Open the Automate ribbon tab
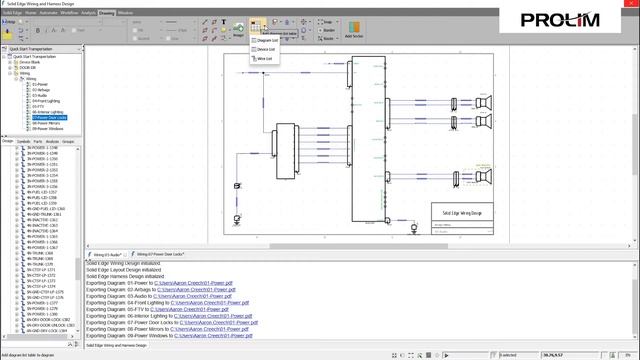The height and width of the screenshot is (360, 640). click(49, 13)
